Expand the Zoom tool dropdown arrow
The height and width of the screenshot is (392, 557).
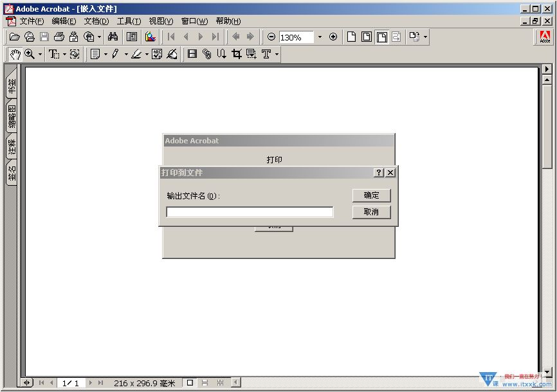point(40,55)
